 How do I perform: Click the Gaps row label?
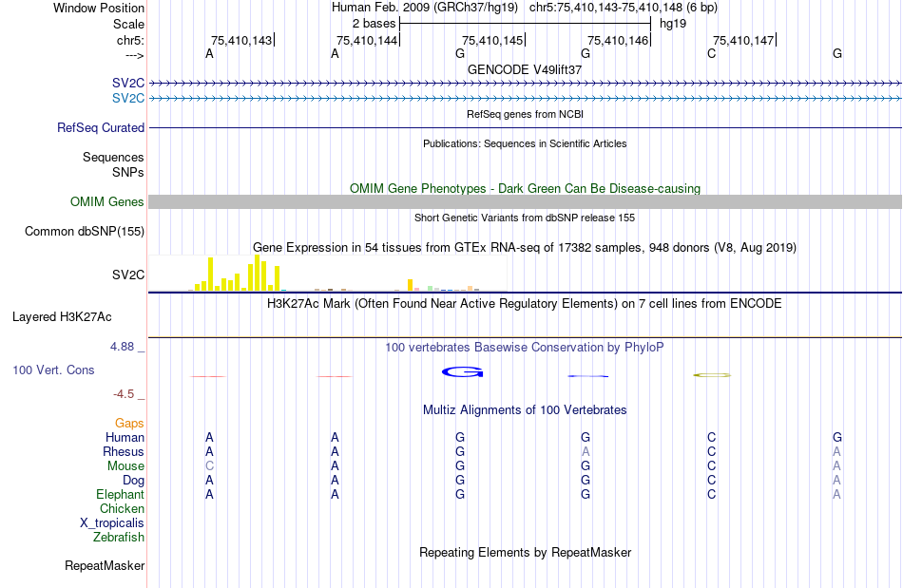(129, 424)
